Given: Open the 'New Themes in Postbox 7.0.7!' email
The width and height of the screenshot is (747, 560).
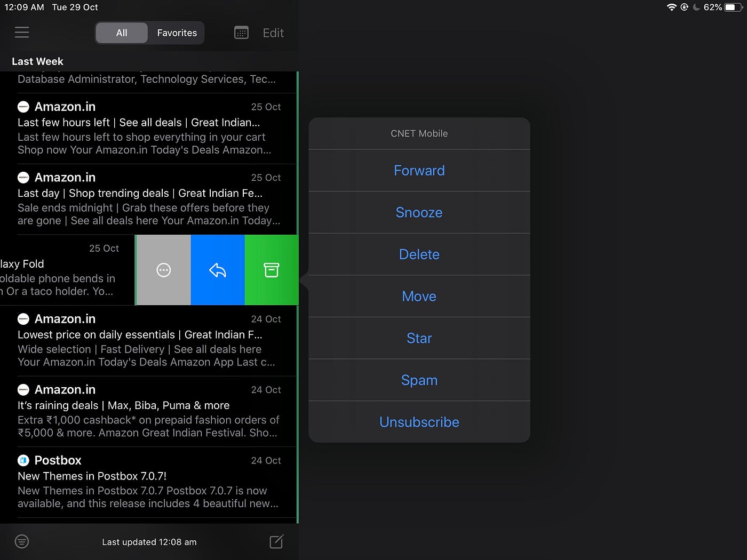Looking at the screenshot, I should (x=148, y=482).
